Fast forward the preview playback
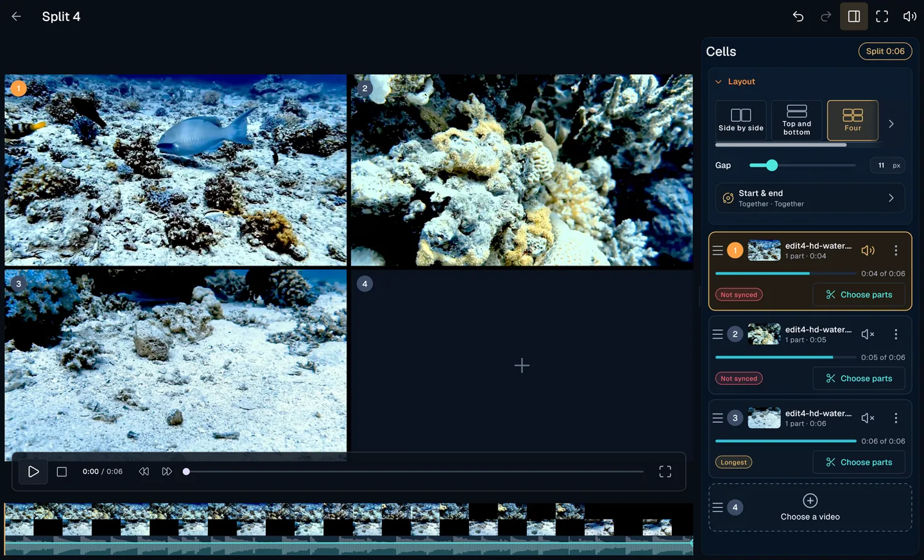The width and height of the screenshot is (924, 560). [167, 472]
